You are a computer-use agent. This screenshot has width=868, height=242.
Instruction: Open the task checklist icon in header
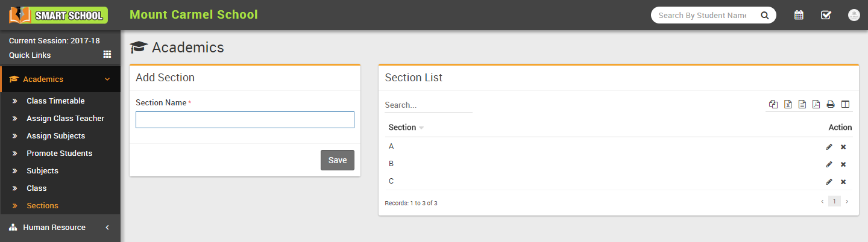(826, 15)
